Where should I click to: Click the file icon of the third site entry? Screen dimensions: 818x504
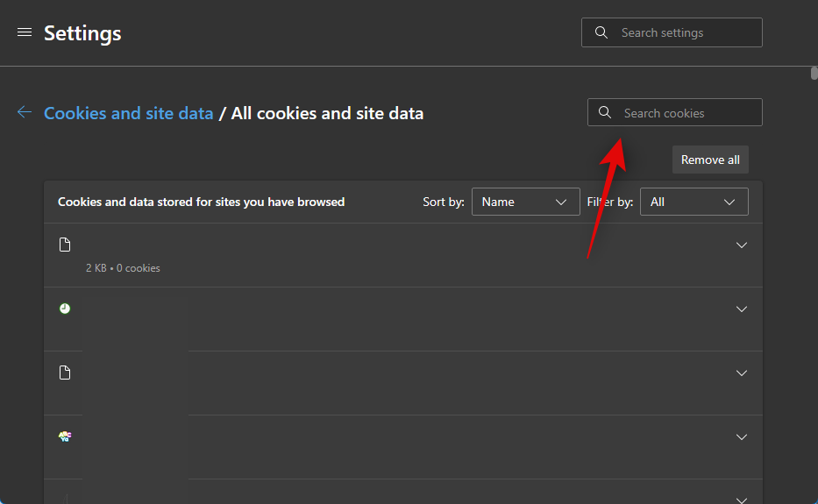click(65, 373)
